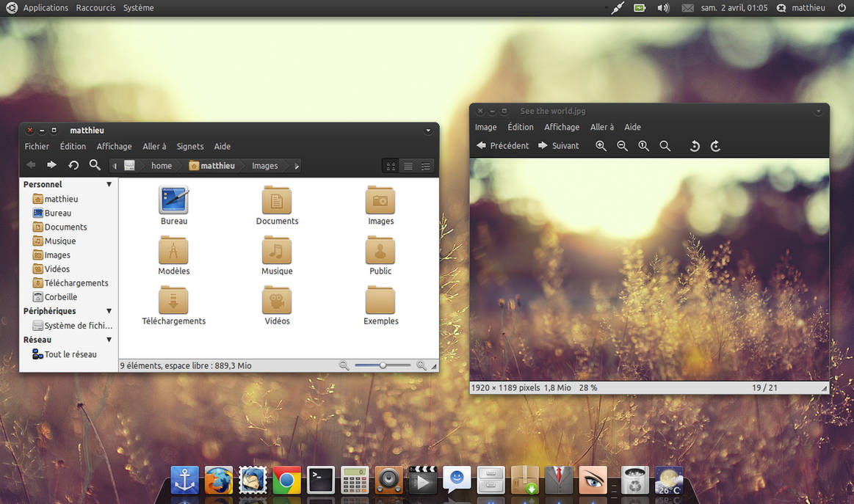The image size is (854, 504).
Task: Switch file manager to list view
Action: click(x=408, y=166)
